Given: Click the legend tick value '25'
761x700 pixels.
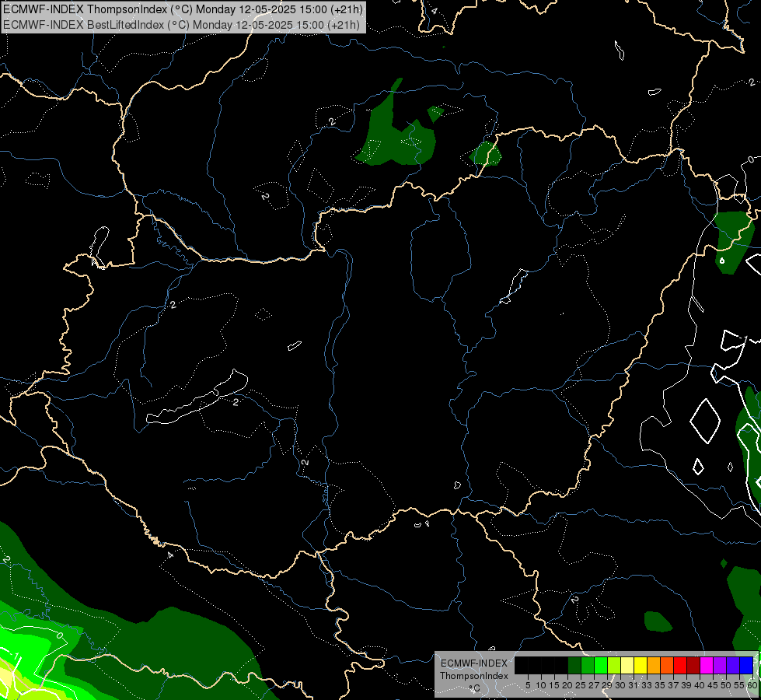Looking at the screenshot, I should 581,685.
